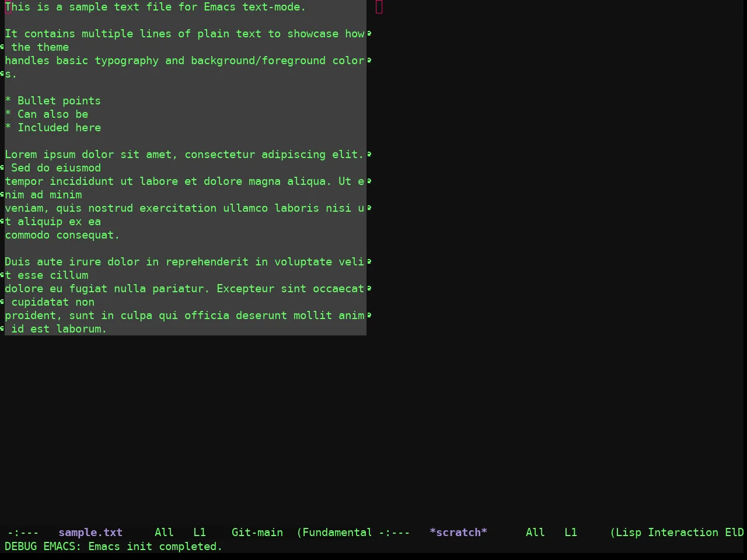Click the All position indicator of sample.txt

tap(164, 533)
